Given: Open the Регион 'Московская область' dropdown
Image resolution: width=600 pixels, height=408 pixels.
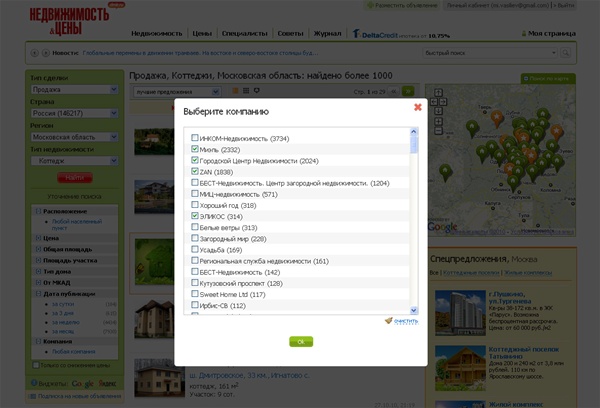Looking at the screenshot, I should click(x=74, y=137).
